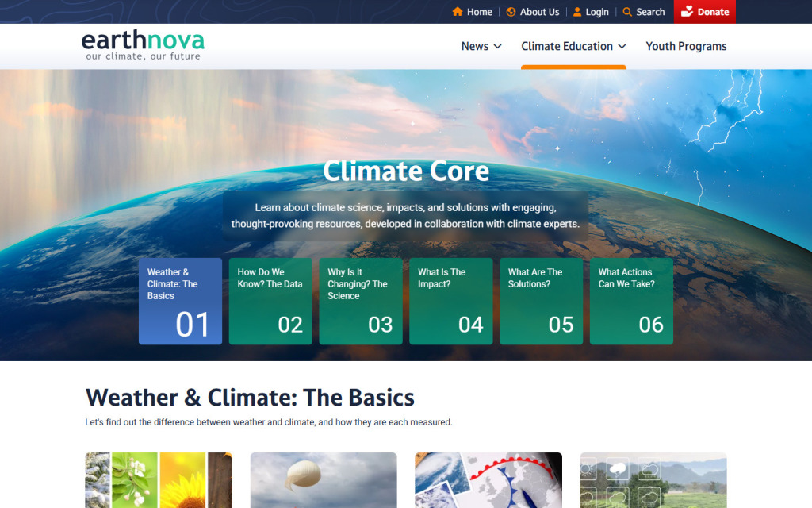Click the Home house icon
The height and width of the screenshot is (508, 812).
coord(457,11)
